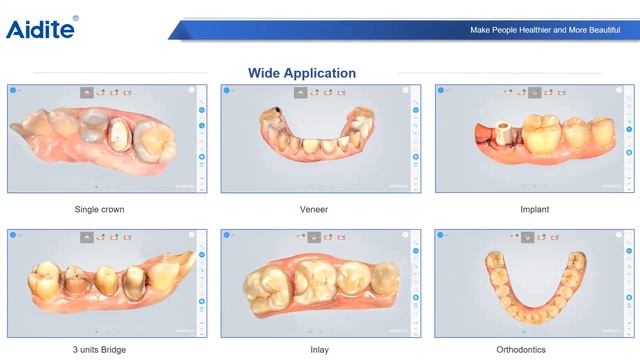Click the white round button top-right of Single crown panel
The width and height of the screenshot is (640, 360).
click(191, 90)
